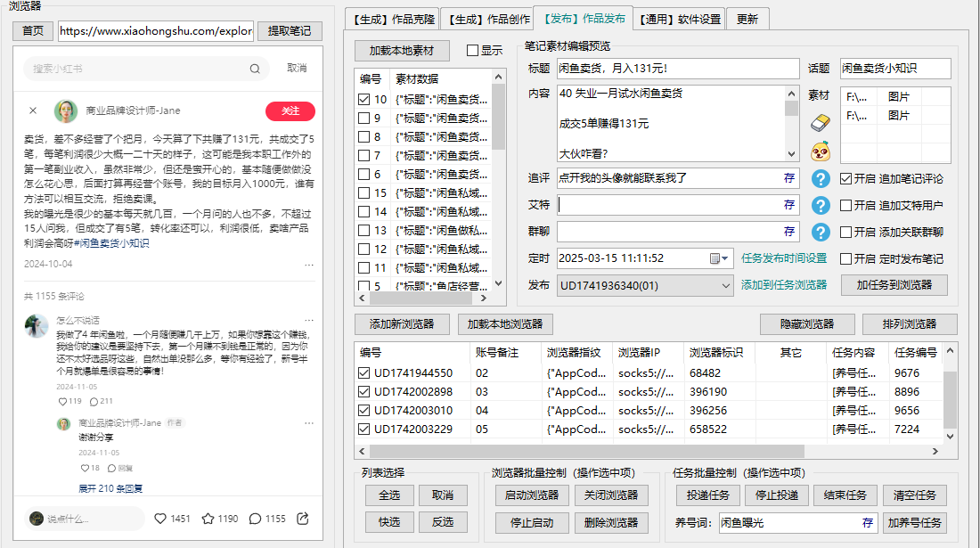Image resolution: width=980 pixels, height=548 pixels.
Task: Click 投递任务 button
Action: (708, 495)
